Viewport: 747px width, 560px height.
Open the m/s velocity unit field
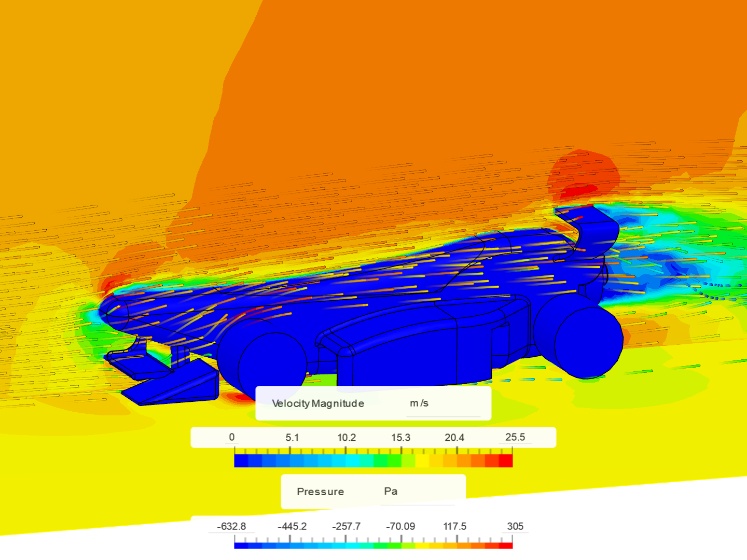pyautogui.click(x=442, y=403)
